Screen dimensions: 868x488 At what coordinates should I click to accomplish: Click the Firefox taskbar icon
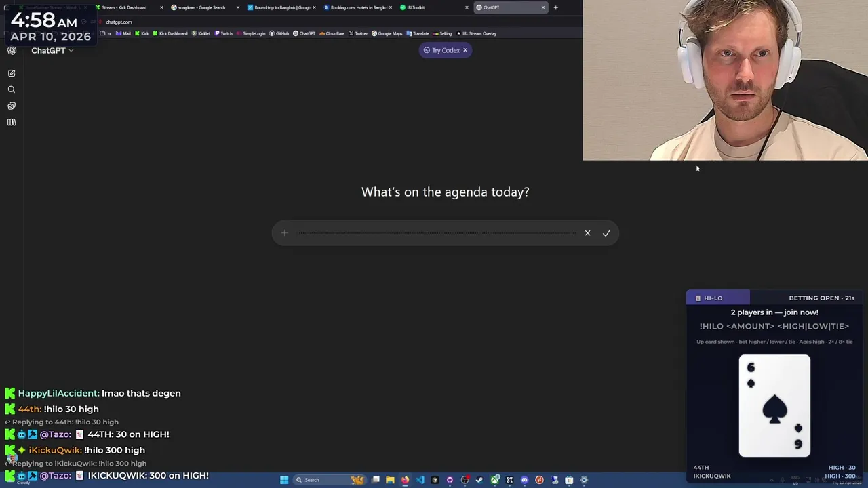click(405, 480)
